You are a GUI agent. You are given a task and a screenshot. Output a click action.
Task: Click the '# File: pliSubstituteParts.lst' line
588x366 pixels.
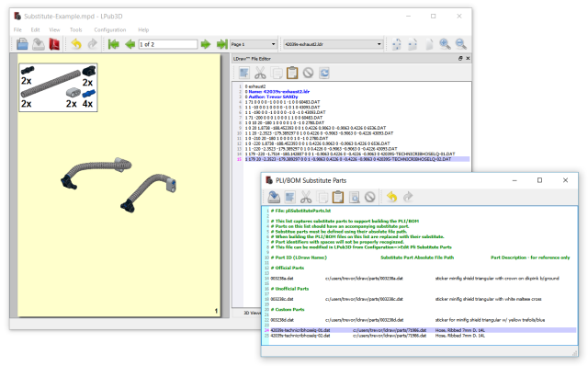point(300,211)
